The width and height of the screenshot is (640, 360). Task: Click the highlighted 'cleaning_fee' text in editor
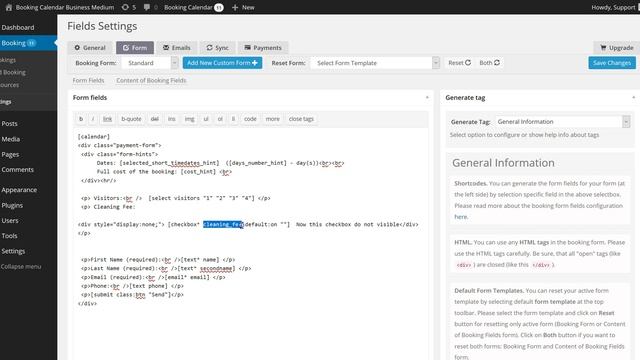(223, 224)
